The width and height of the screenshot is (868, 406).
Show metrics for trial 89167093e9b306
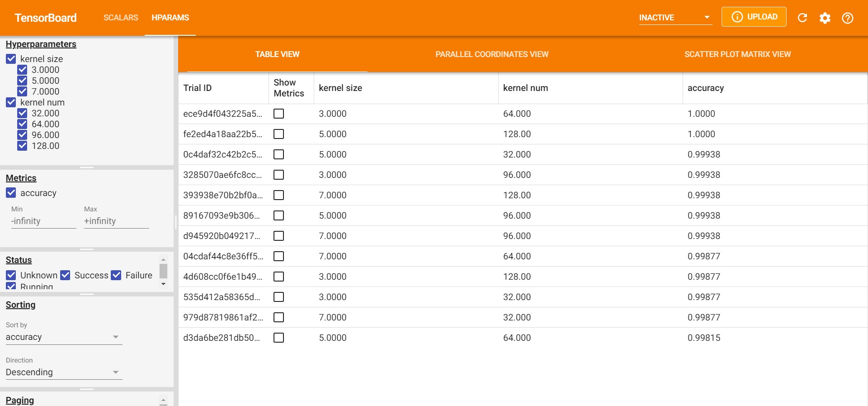coord(279,215)
